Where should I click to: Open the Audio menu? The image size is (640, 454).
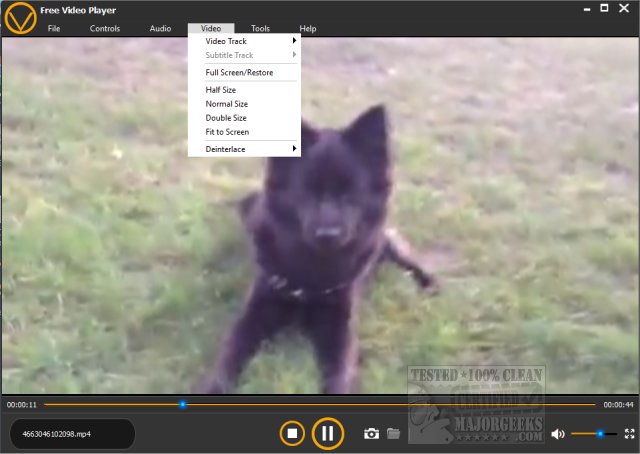click(x=160, y=29)
